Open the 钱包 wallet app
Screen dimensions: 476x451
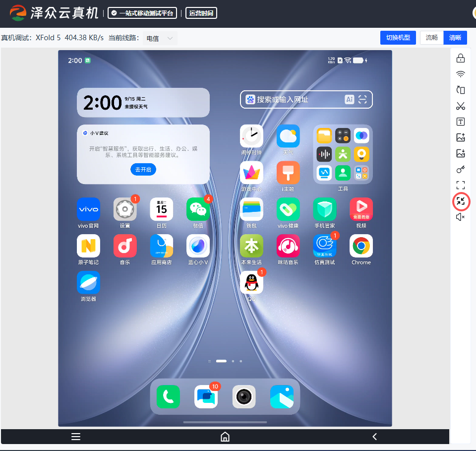click(251, 209)
